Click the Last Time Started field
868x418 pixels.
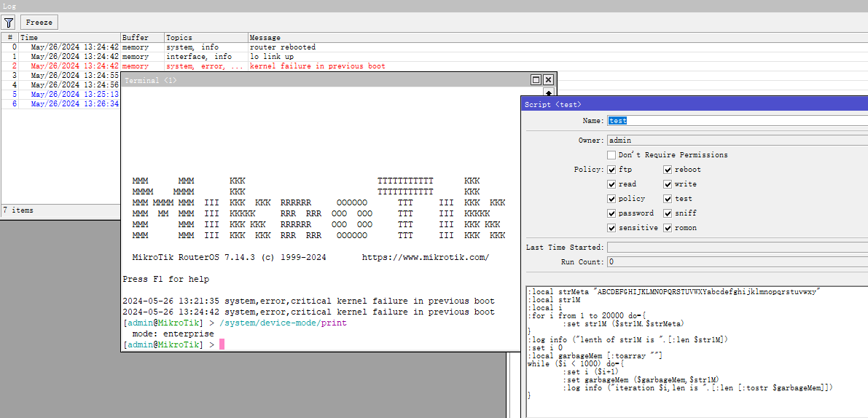click(x=738, y=247)
